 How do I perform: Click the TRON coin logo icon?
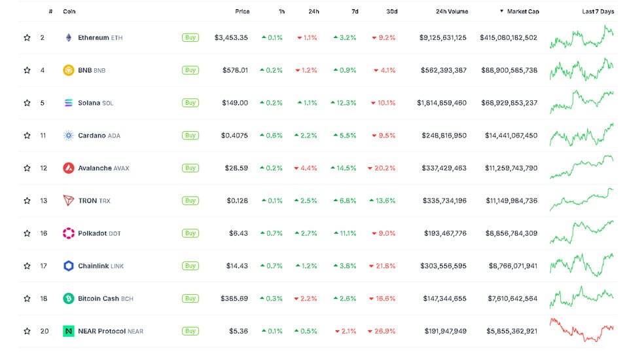[x=69, y=201]
